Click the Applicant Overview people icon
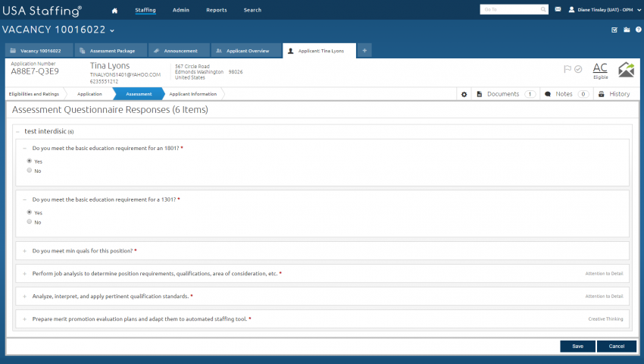This screenshot has height=364, width=644. pos(219,51)
